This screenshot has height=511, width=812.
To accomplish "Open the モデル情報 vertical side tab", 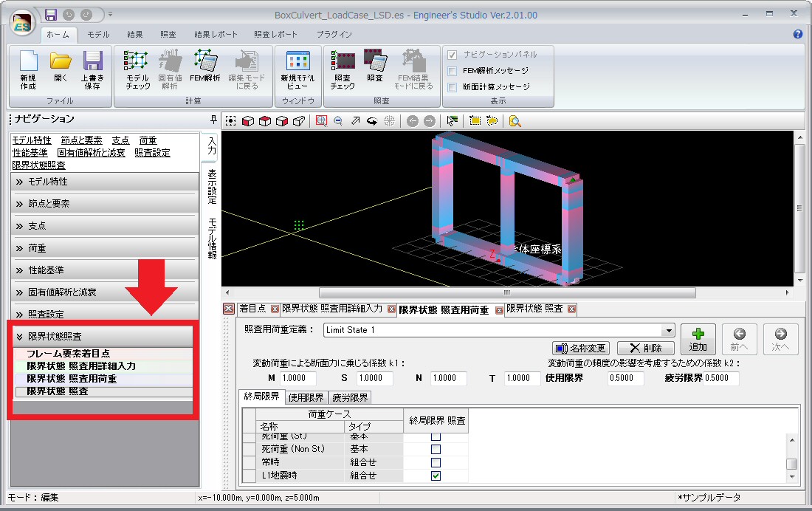I will (x=212, y=239).
